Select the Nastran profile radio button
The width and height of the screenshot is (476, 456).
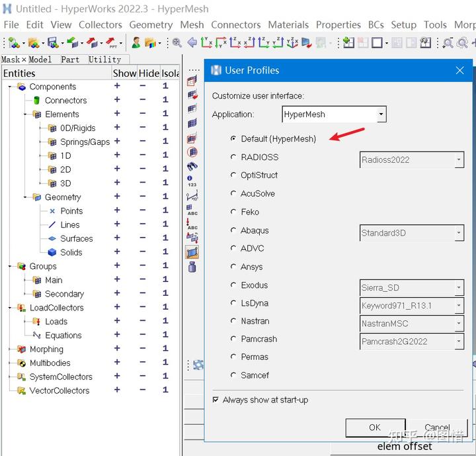(x=233, y=321)
